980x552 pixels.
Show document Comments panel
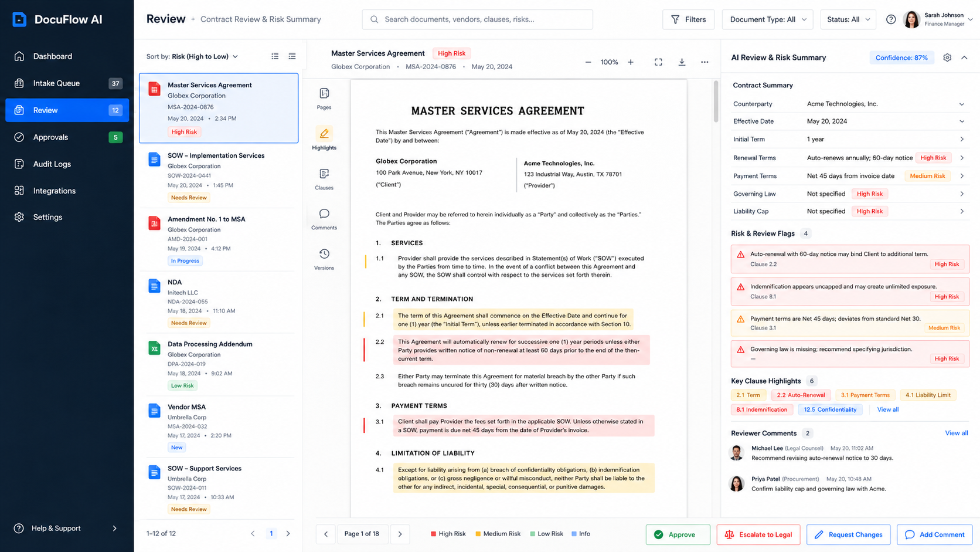pos(324,219)
